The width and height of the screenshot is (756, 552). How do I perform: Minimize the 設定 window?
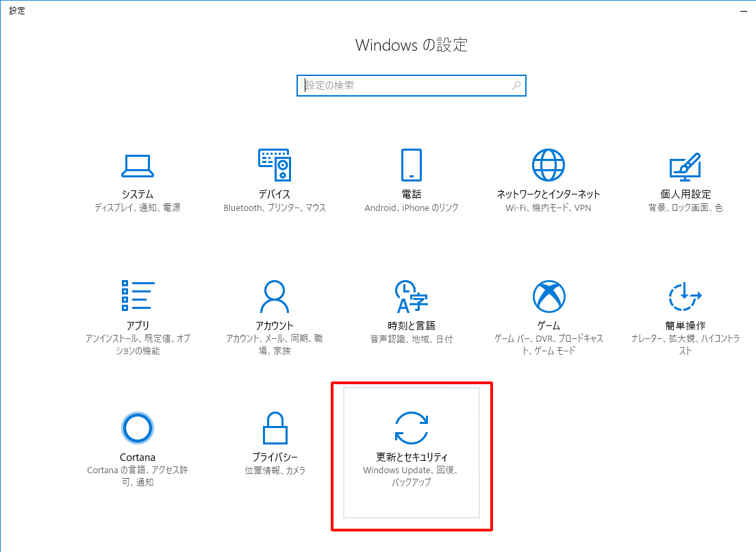tap(744, 10)
